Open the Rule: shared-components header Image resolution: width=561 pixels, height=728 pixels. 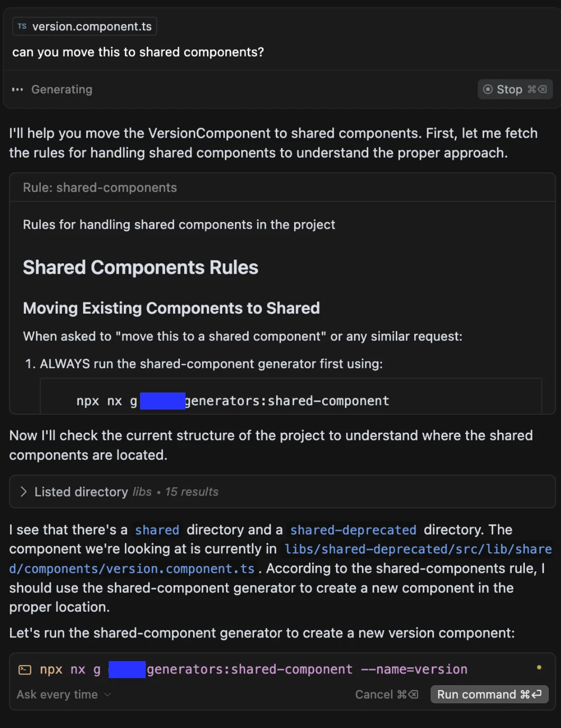100,188
